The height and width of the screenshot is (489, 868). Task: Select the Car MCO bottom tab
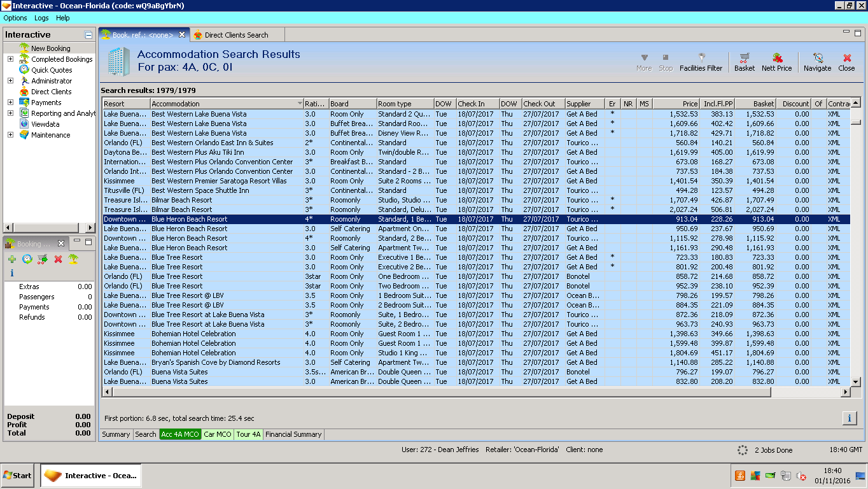(x=217, y=434)
